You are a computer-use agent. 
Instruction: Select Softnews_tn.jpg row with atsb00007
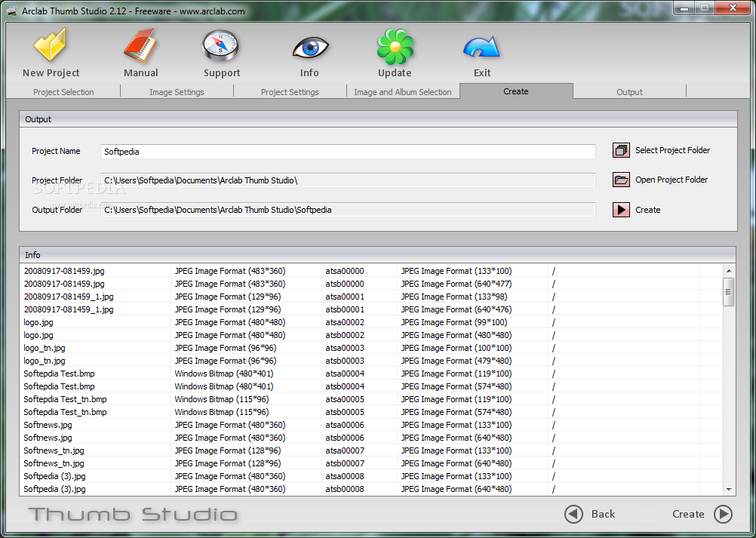click(371, 463)
